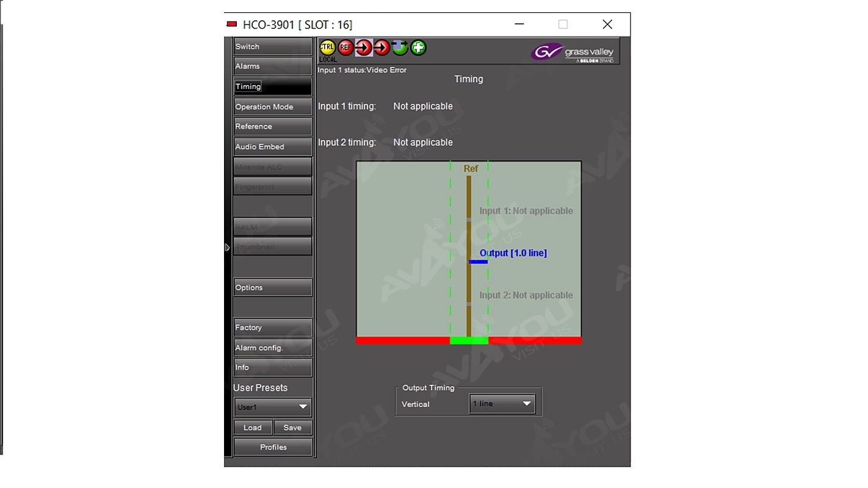Click the red REF status icon
The height and width of the screenshot is (488, 868).
pos(345,48)
